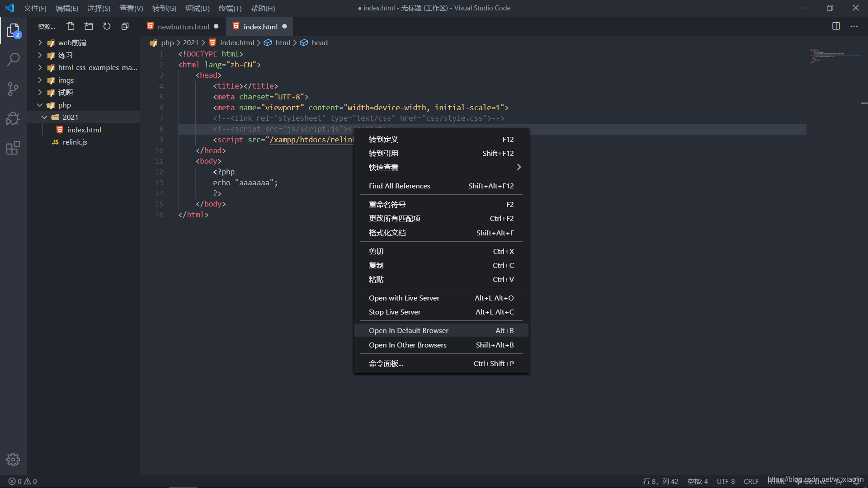This screenshot has width=868, height=488.
Task: Select Open with Live Server
Action: click(441, 298)
